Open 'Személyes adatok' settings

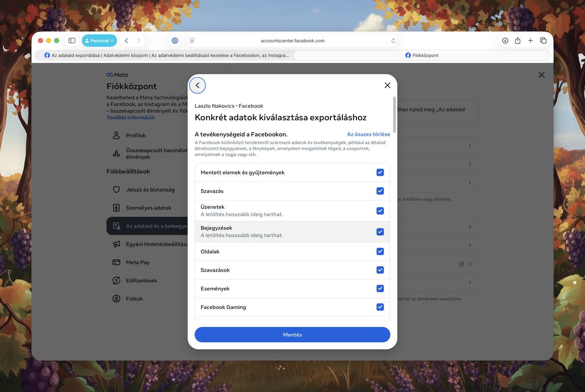click(147, 208)
